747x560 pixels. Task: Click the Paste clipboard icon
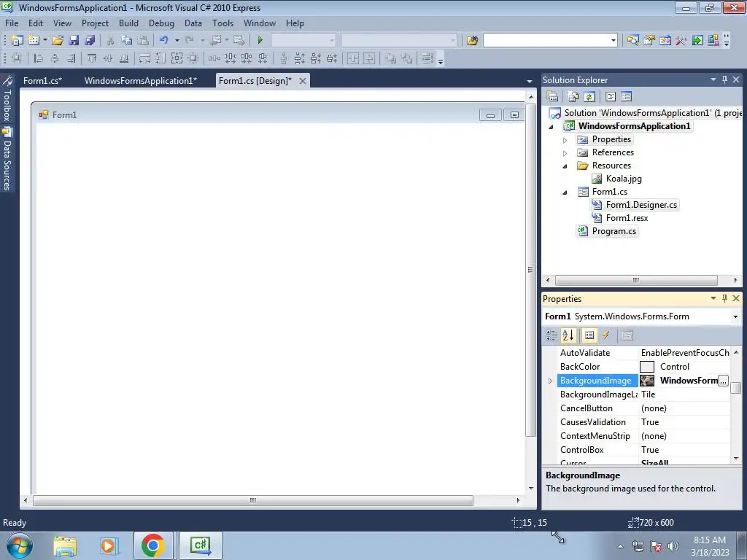pyautogui.click(x=142, y=41)
